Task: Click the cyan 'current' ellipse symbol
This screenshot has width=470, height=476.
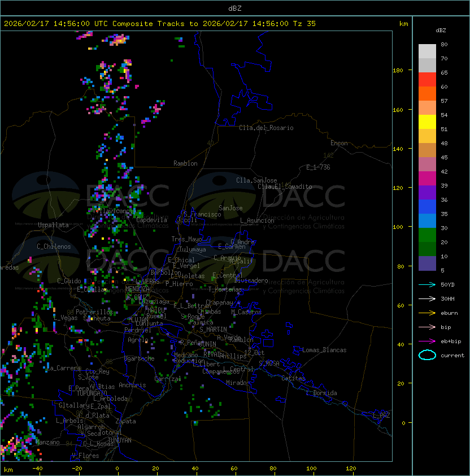Action: (427, 355)
